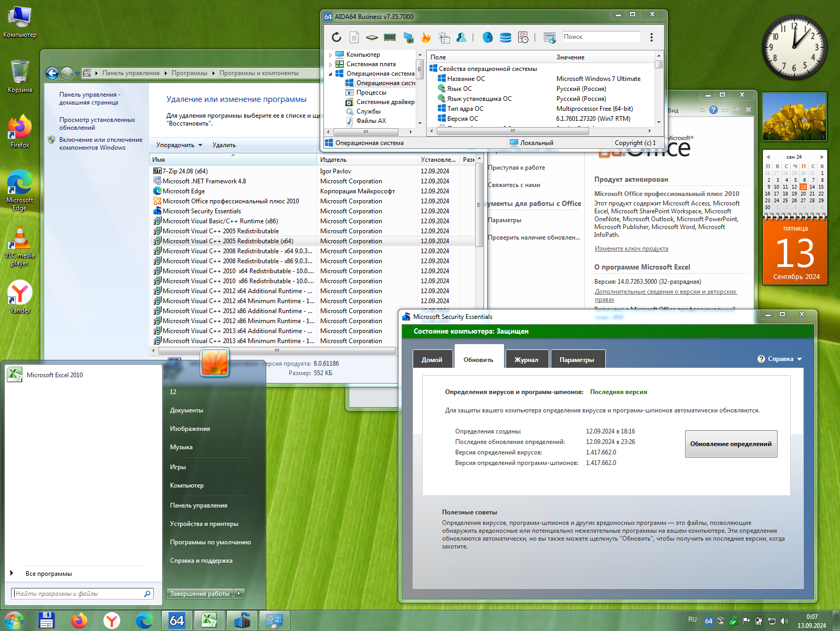840x631 pixels.
Task: Open the Домой tab in Security Essentials
Action: [x=432, y=359]
